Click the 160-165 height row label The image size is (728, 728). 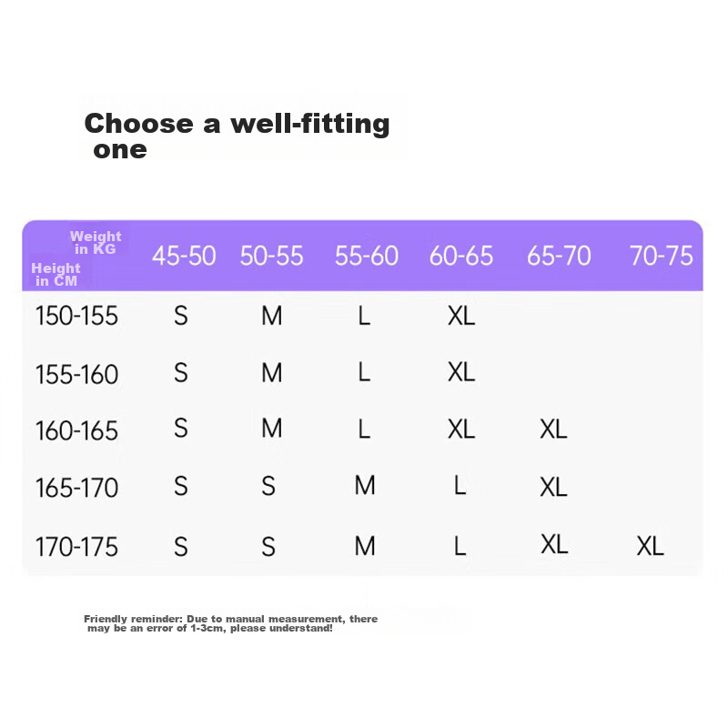pos(76,430)
